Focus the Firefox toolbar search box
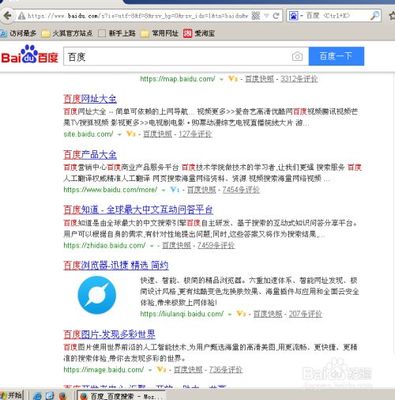 pyautogui.click(x=334, y=16)
